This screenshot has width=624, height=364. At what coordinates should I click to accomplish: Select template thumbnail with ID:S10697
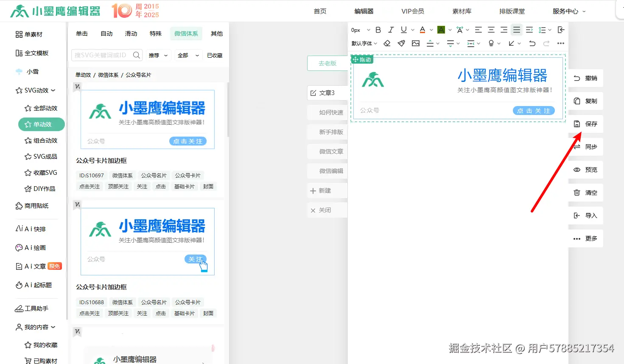[x=147, y=119]
